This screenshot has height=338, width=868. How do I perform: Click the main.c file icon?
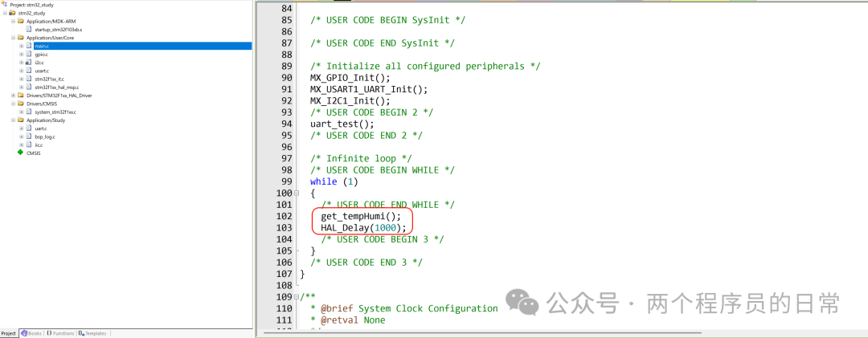(29, 46)
